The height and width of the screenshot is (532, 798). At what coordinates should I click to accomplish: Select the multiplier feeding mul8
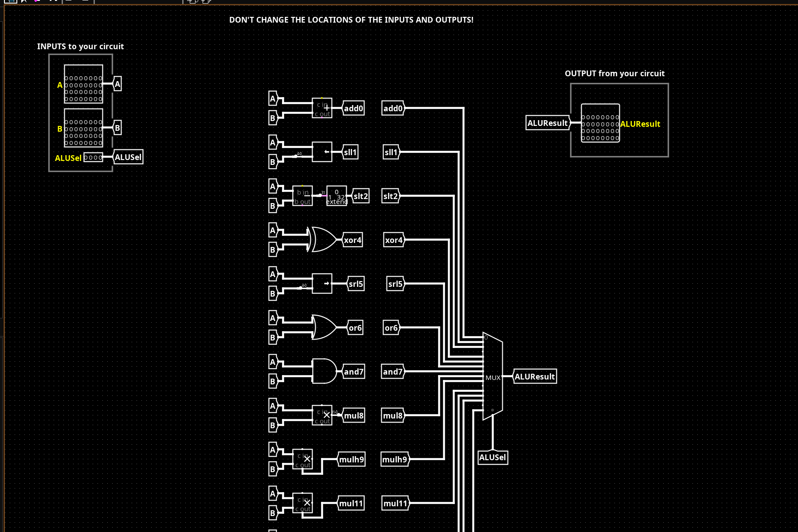[322, 415]
